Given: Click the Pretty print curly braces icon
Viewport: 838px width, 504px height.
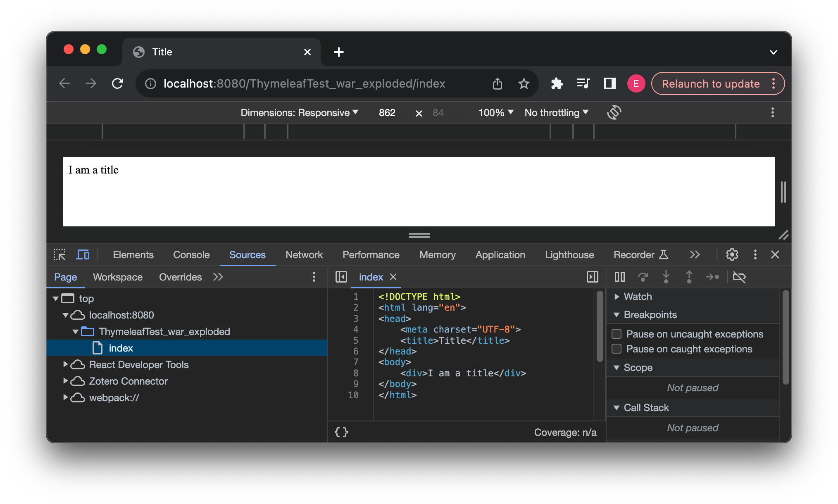Looking at the screenshot, I should point(341,432).
